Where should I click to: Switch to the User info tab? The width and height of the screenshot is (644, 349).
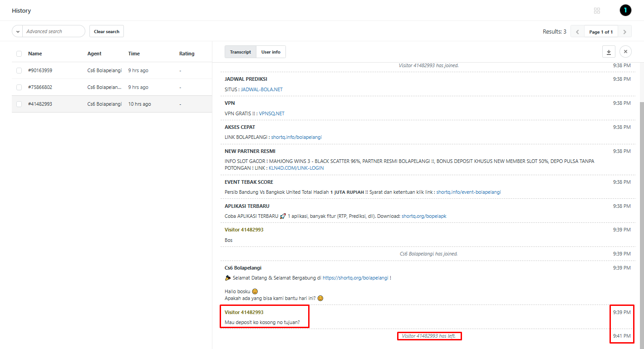pyautogui.click(x=271, y=52)
